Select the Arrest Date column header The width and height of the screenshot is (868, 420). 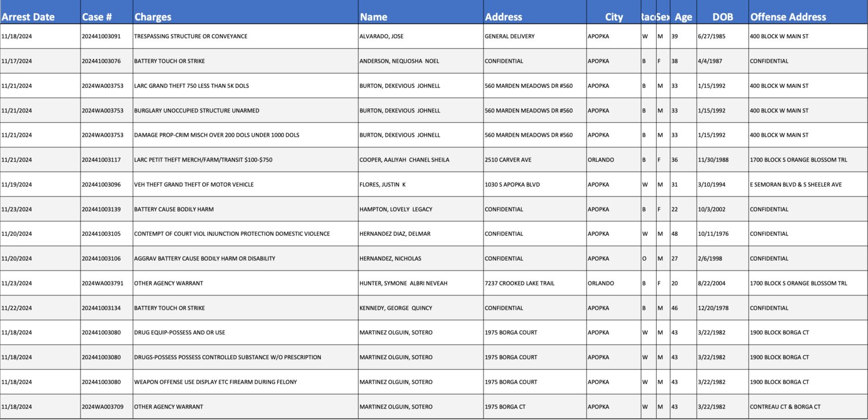tap(40, 12)
